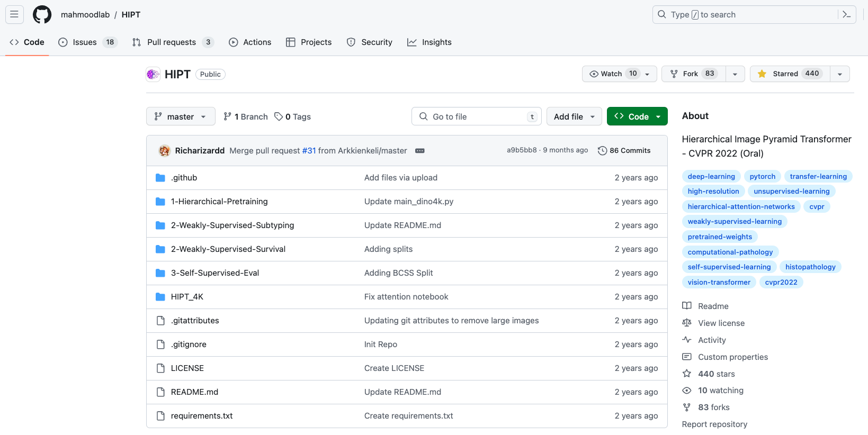Open the .github folder
868x435 pixels.
[x=184, y=178]
